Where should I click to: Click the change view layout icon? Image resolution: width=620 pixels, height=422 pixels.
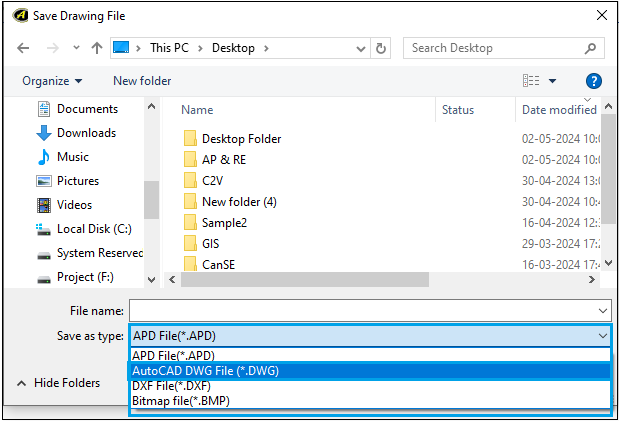[x=531, y=81]
